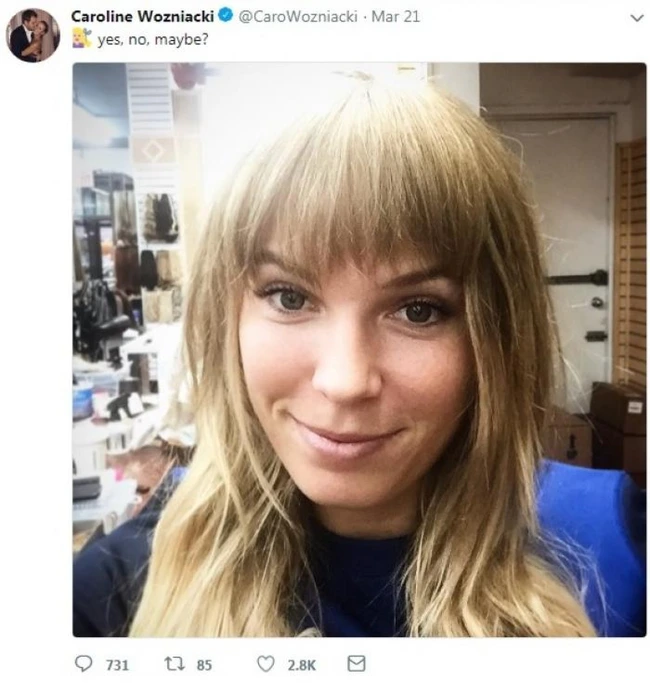Retweet using the arrows icon
Image resolution: width=650 pixels, height=683 pixels.
[174, 664]
